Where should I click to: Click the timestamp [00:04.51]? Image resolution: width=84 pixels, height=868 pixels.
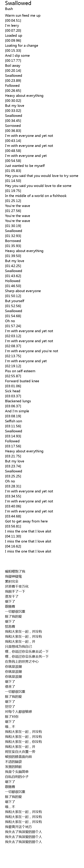click(x=13, y=21)
